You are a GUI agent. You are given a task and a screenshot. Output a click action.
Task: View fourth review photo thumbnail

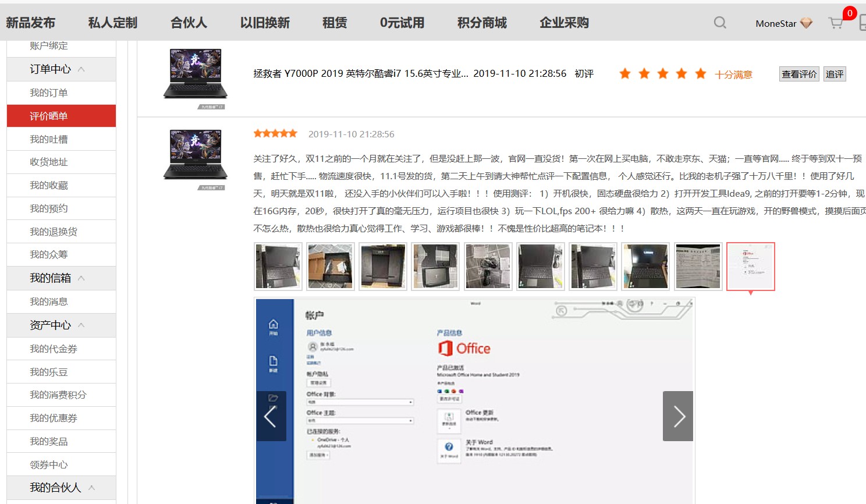[x=435, y=267]
